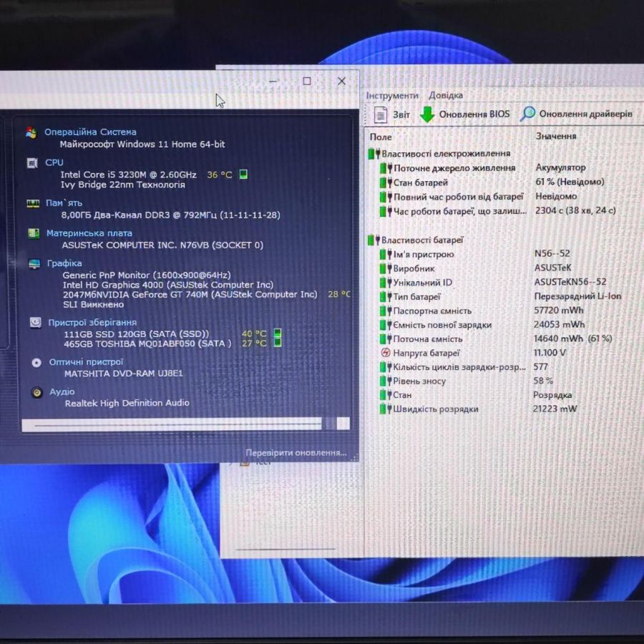Click the Операційна Система Windows icon
Viewport: 644px width, 644px height.
pyautogui.click(x=31, y=132)
